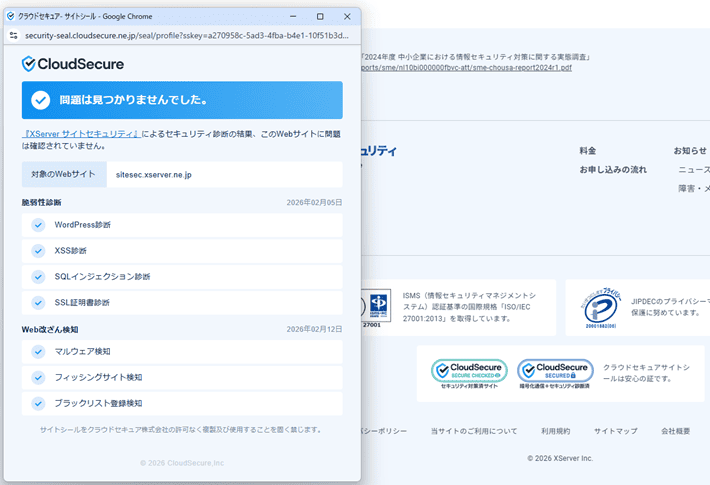Click the checkmark beside WordPress診断
The image size is (710, 485).
point(38,224)
